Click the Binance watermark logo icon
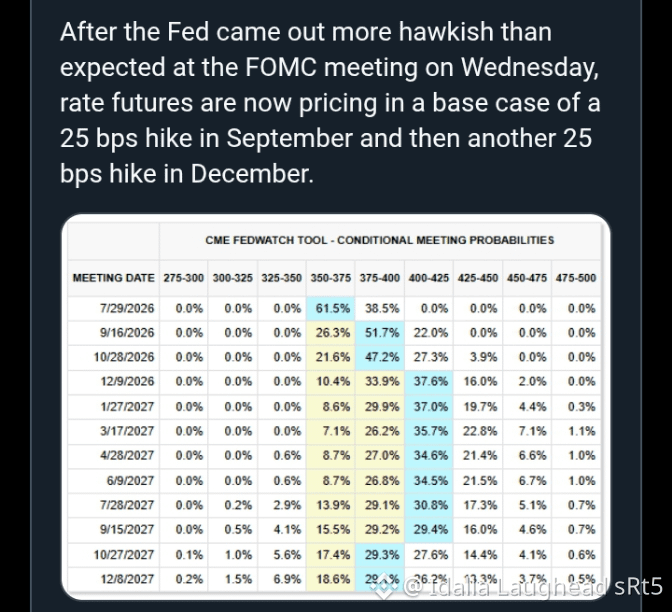The width and height of the screenshot is (672, 612). [384, 586]
